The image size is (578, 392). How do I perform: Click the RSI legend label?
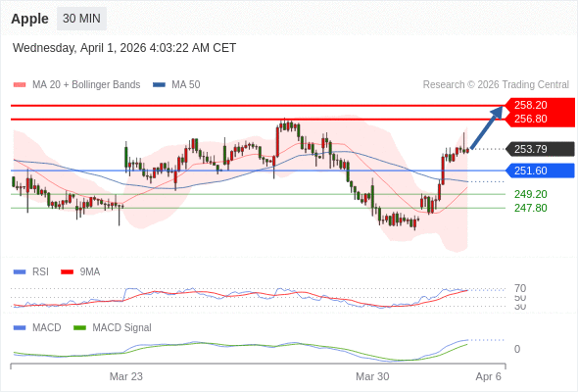coord(40,272)
